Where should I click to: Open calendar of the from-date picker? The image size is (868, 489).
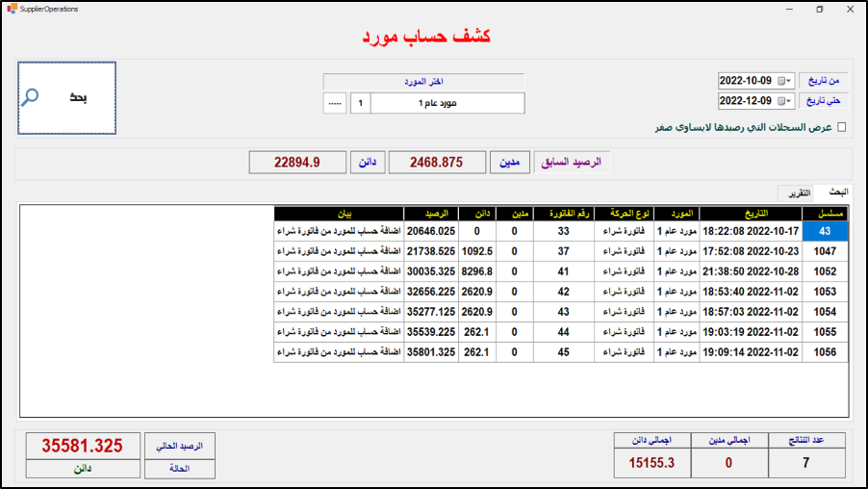tap(780, 81)
